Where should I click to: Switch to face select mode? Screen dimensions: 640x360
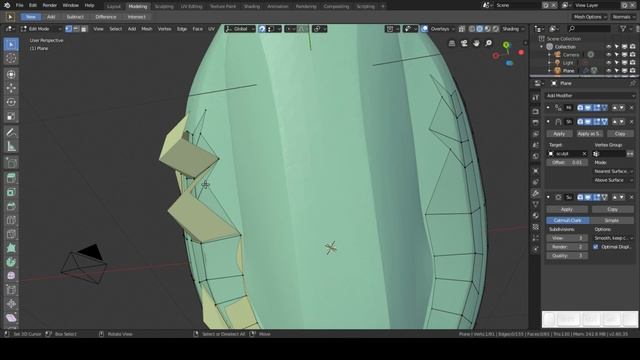(x=84, y=29)
